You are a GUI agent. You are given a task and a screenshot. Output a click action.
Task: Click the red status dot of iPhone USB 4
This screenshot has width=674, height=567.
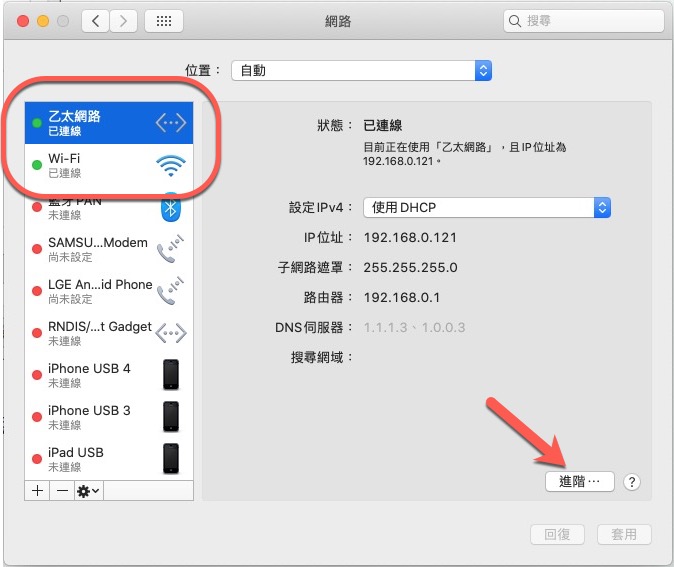tap(37, 375)
